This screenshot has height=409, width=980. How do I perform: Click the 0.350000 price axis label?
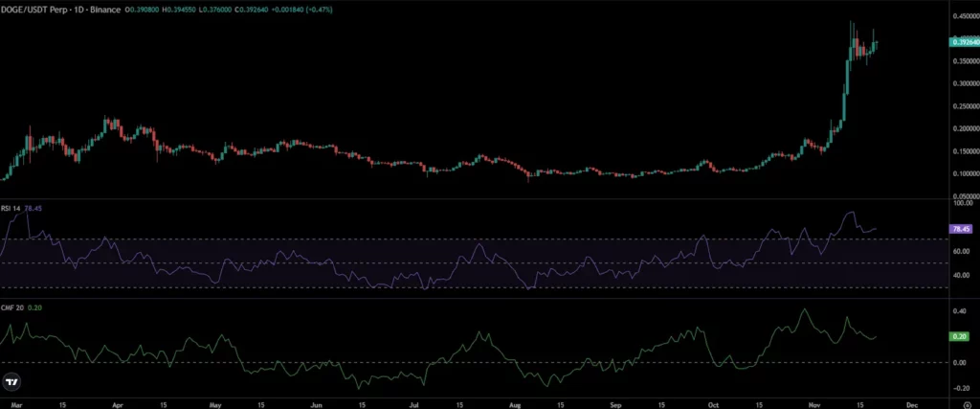(965, 62)
